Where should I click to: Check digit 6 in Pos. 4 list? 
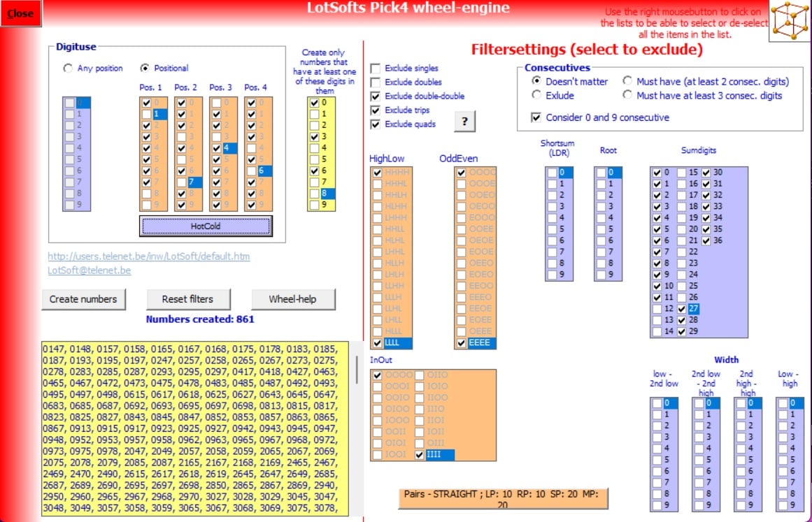click(251, 171)
